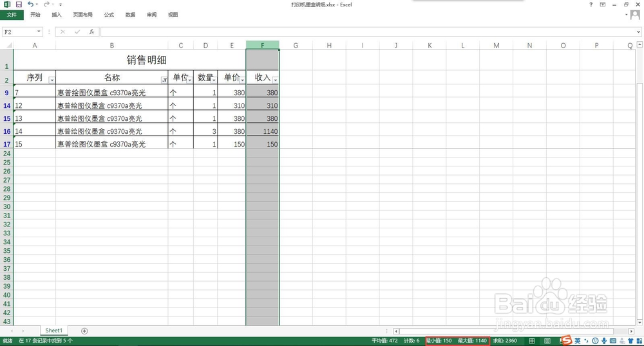Click the Sogou skin shirt icon
The height and width of the screenshot is (346, 644).
(631, 341)
